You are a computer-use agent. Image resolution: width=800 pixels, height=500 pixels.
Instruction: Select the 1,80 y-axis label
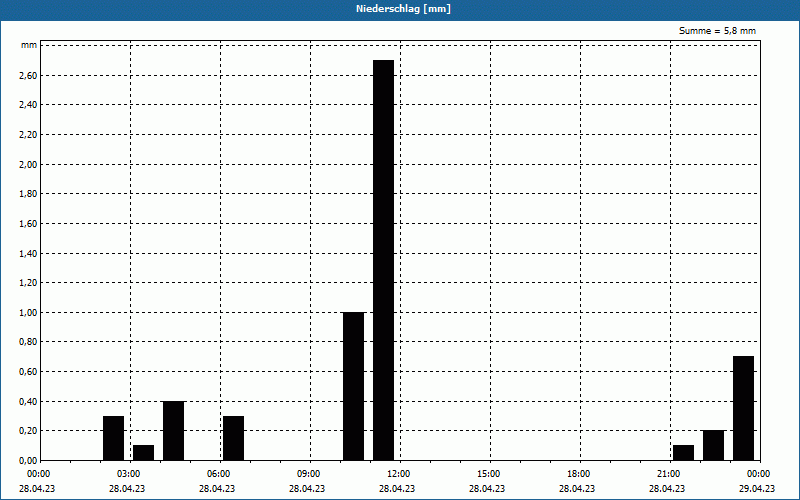(28, 194)
